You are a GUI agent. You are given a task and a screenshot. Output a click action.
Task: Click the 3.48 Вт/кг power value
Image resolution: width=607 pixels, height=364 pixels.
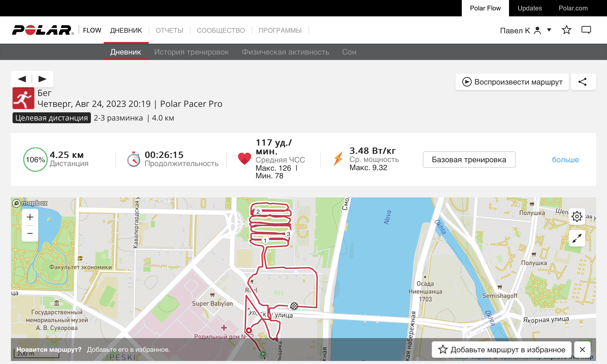pyautogui.click(x=373, y=151)
